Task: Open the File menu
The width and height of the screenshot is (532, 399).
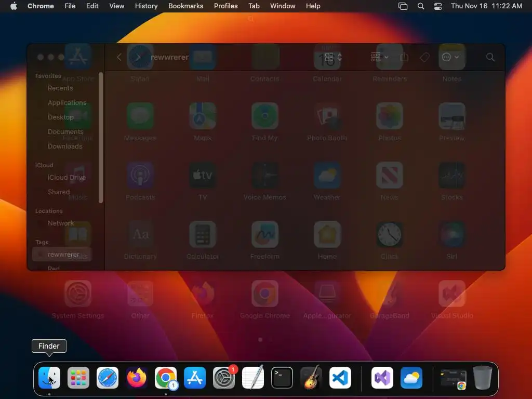Action: coord(70,6)
